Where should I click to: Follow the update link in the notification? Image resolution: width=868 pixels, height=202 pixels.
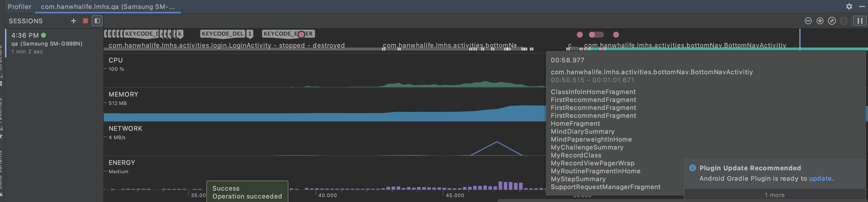point(820,178)
